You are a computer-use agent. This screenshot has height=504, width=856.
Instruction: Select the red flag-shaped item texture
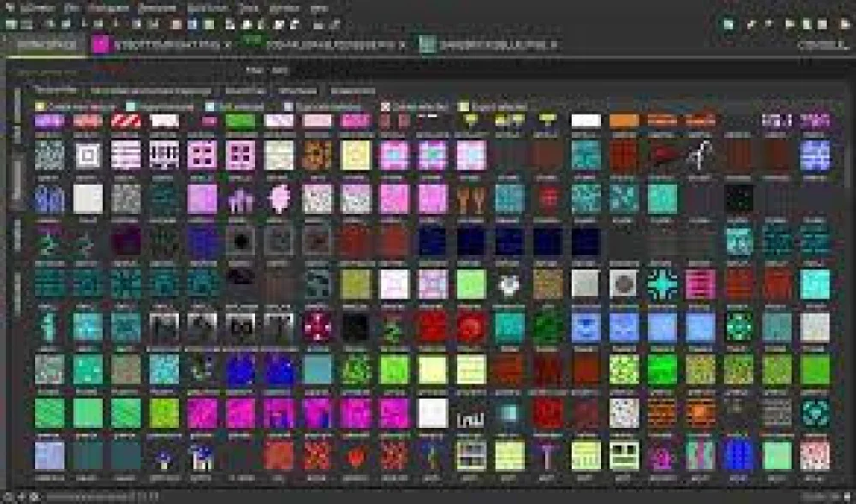click(663, 155)
